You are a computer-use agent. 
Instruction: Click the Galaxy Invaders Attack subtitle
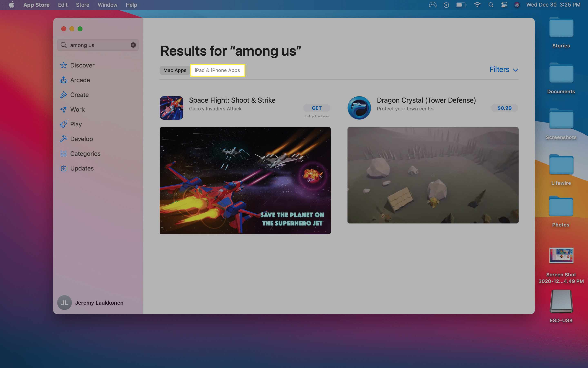tap(215, 109)
